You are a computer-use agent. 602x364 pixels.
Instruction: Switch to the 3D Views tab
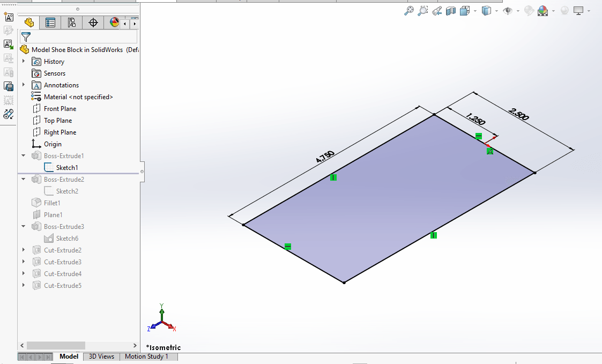(101, 356)
